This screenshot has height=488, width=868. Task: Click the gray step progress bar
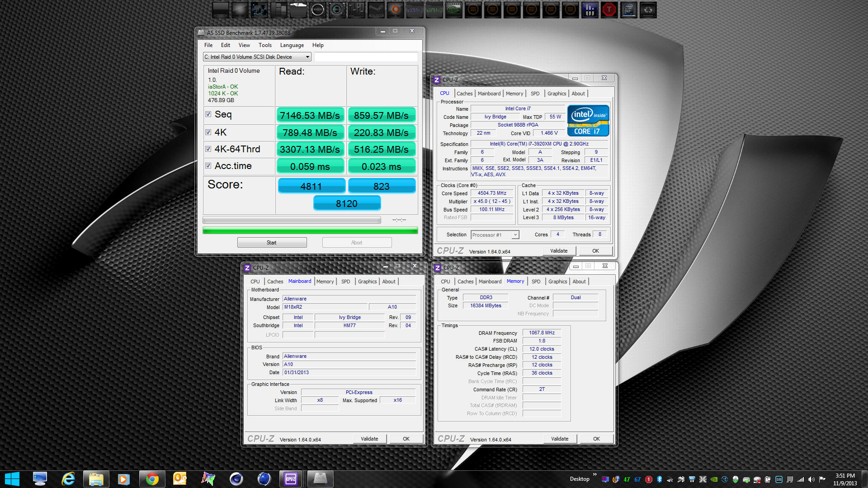(292, 220)
